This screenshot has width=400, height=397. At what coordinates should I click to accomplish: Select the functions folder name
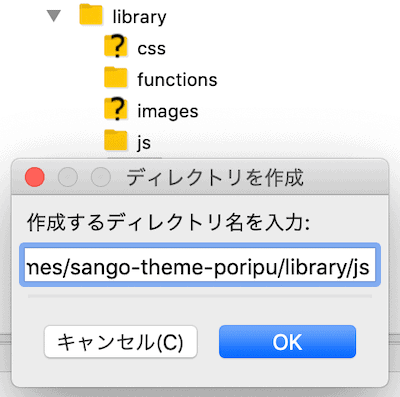click(x=177, y=79)
